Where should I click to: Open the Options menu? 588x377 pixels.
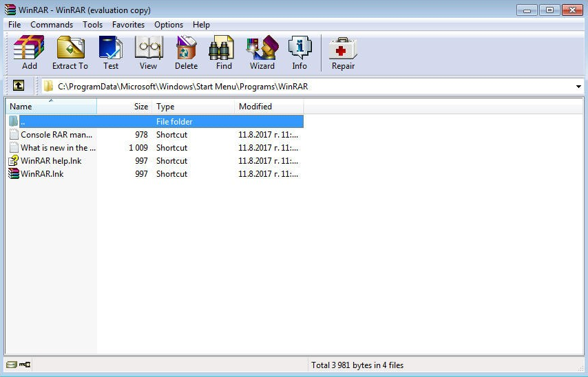(x=169, y=25)
